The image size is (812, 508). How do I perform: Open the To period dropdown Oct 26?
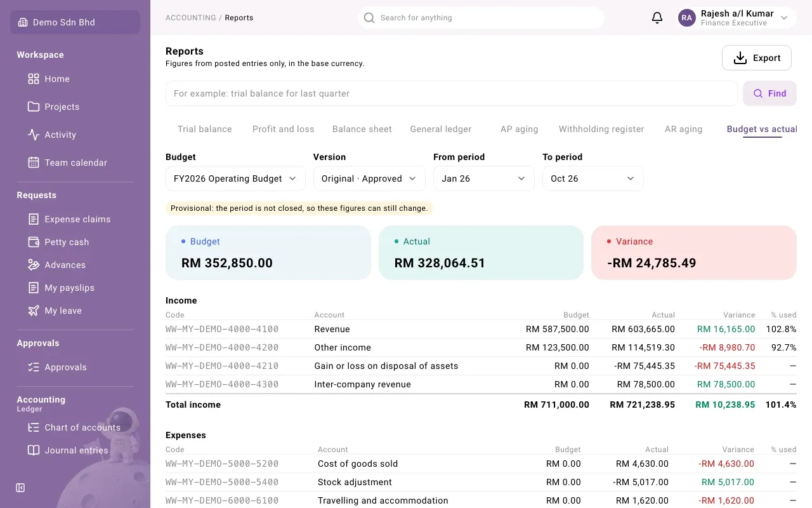point(593,178)
